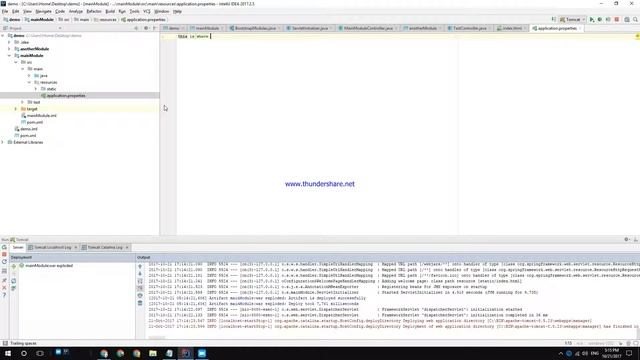The width and height of the screenshot is (640, 360).
Task: Stop the running app with the red square toolbar icon
Action: coord(617,20)
